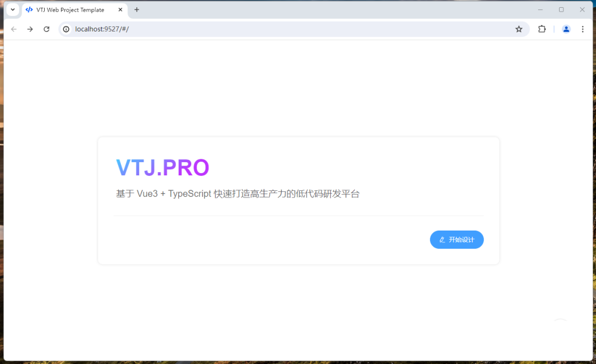Click the divider line inside the card
Image resolution: width=596 pixels, height=364 pixels.
tap(298, 216)
